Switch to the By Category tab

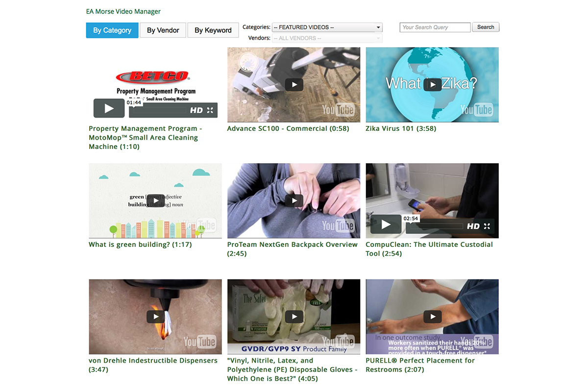(112, 30)
